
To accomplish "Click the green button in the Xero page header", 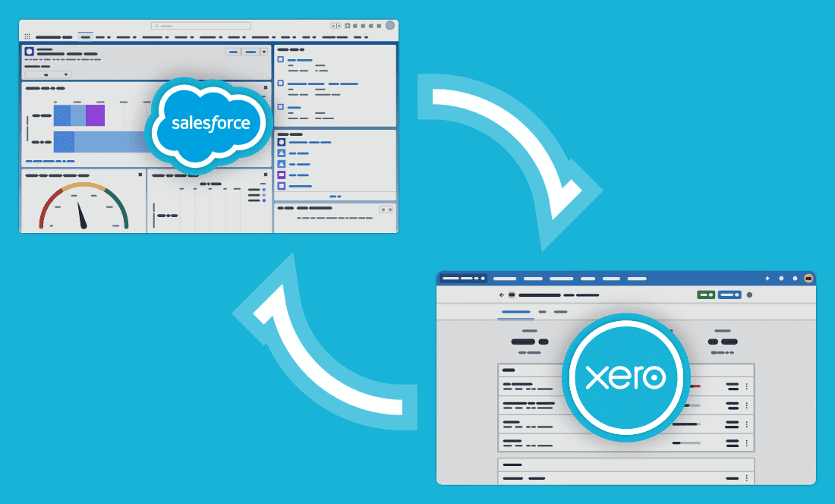I will coord(706,295).
